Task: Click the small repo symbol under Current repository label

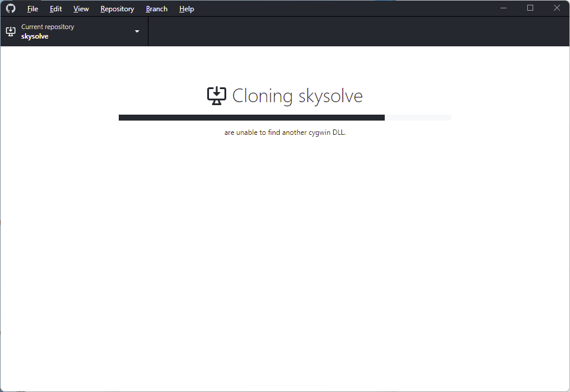Action: pyautogui.click(x=10, y=31)
